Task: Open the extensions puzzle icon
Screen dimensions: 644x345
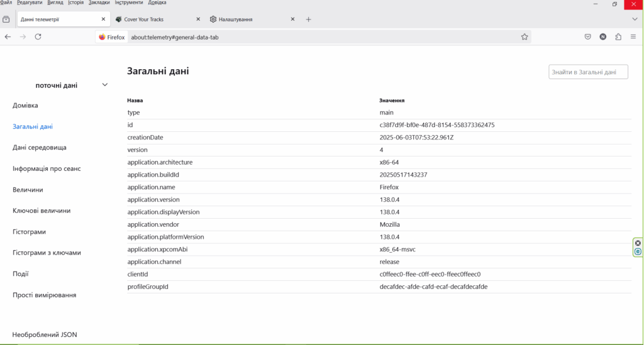Action: coord(618,37)
